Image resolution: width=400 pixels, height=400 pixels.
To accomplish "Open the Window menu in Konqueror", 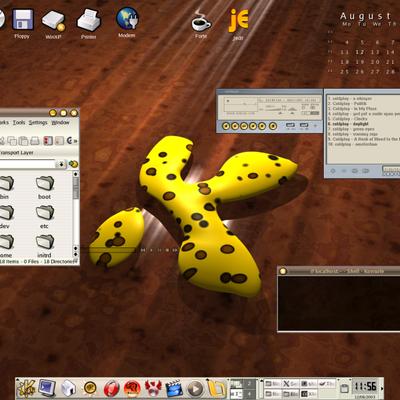I will [x=60, y=123].
